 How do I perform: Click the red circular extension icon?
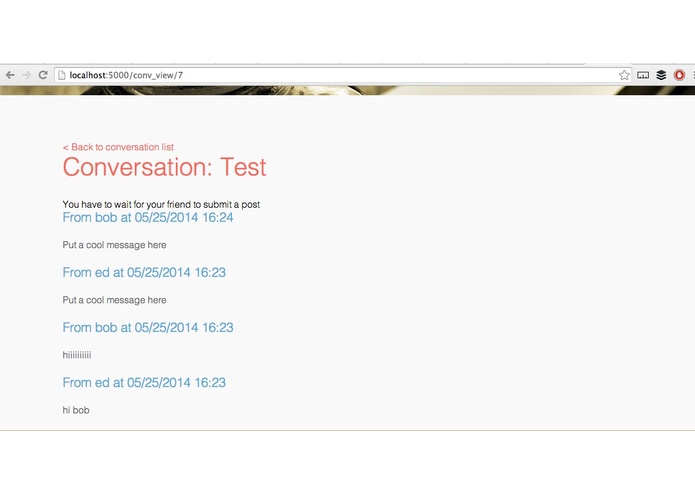pyautogui.click(x=679, y=75)
